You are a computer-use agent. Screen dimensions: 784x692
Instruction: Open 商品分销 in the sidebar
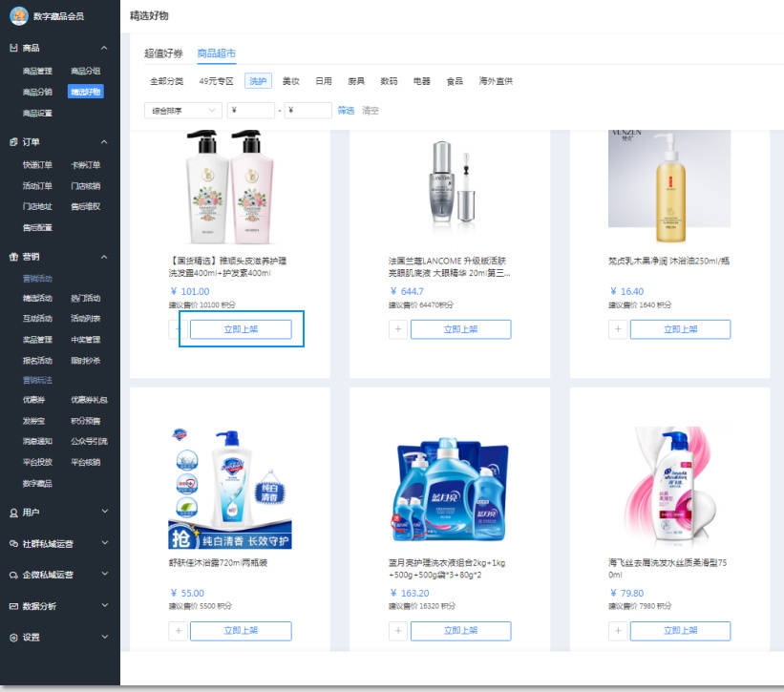[37, 92]
